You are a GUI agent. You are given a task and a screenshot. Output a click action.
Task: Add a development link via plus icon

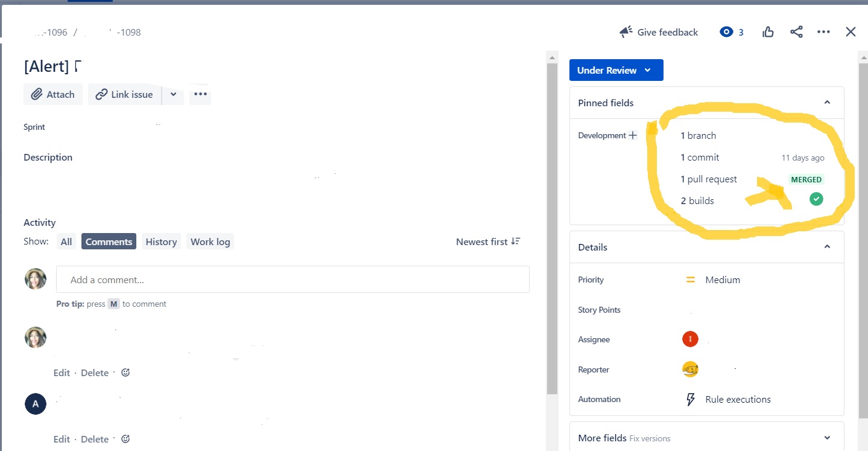pos(633,135)
